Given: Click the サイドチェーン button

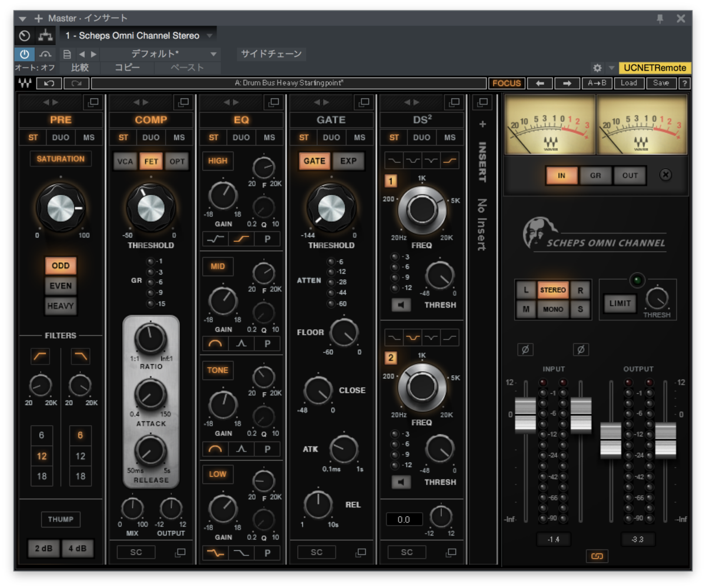Looking at the screenshot, I should point(272,54).
